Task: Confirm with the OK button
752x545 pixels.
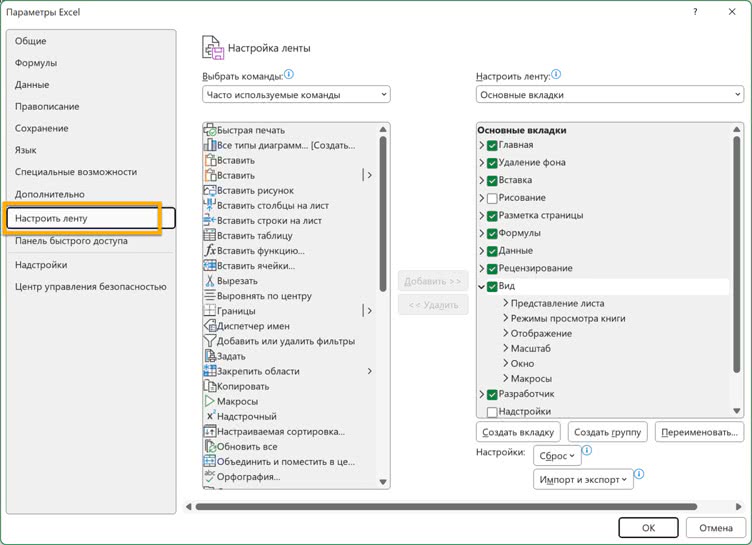Action: tap(648, 528)
